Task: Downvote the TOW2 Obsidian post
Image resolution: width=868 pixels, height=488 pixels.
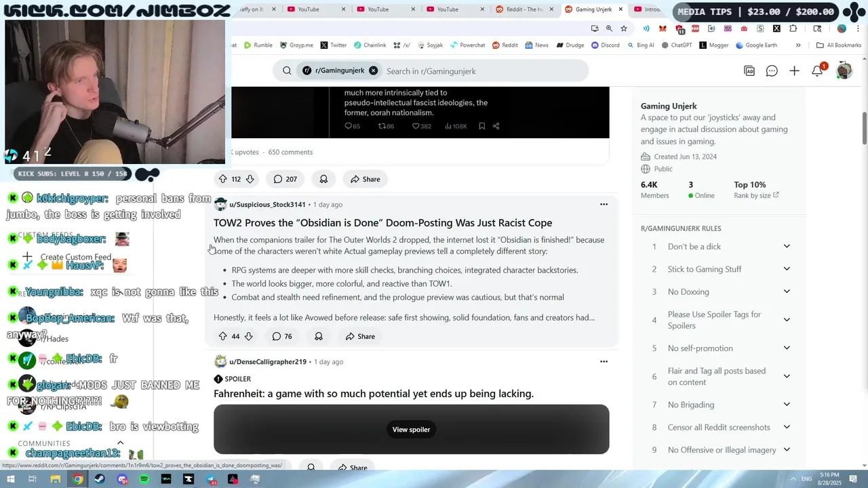Action: (x=249, y=336)
